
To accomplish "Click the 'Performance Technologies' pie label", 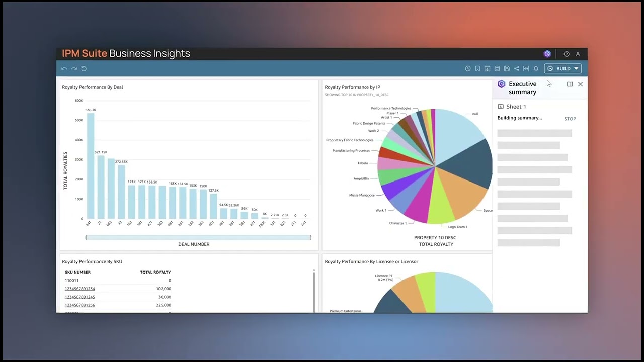I will click(391, 108).
